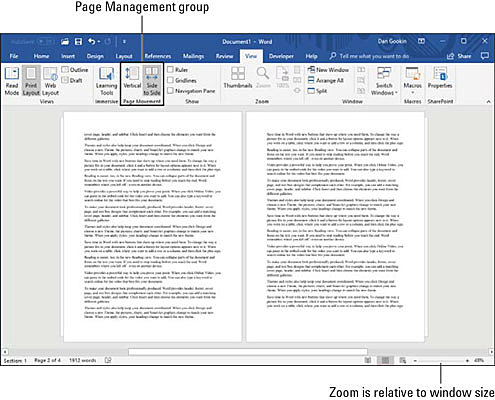This screenshot has width=495, height=400.
Task: Open the Home tab
Action: (x=41, y=56)
